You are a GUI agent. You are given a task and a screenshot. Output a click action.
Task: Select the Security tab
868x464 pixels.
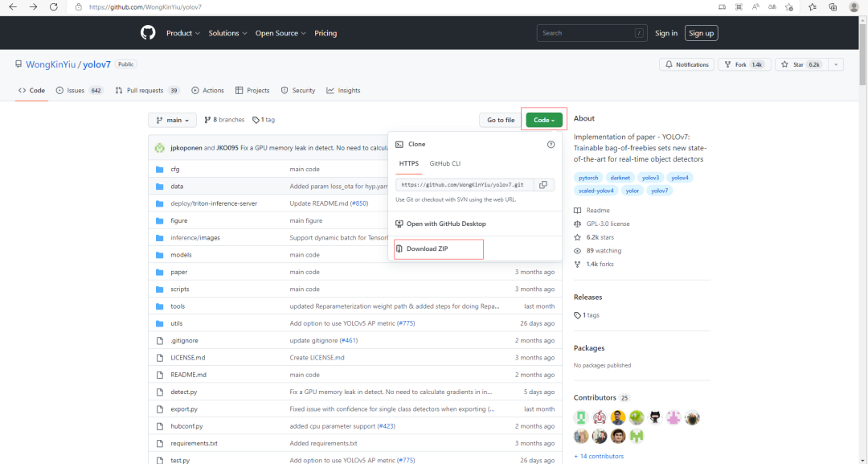[298, 91]
